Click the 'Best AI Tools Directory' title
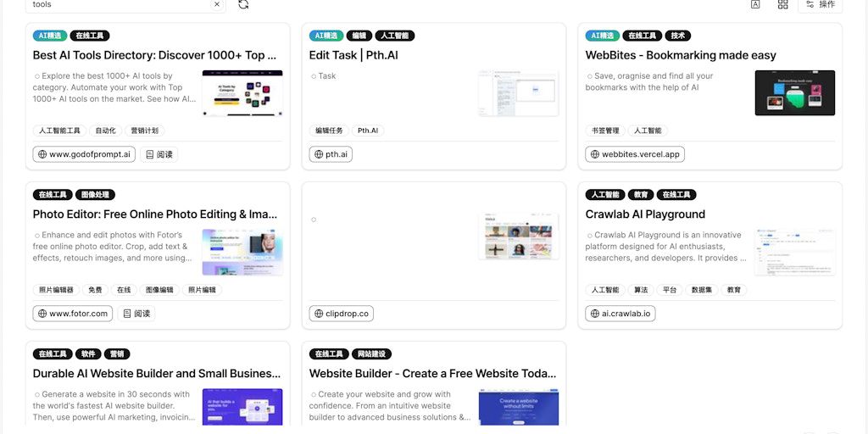 tap(154, 55)
